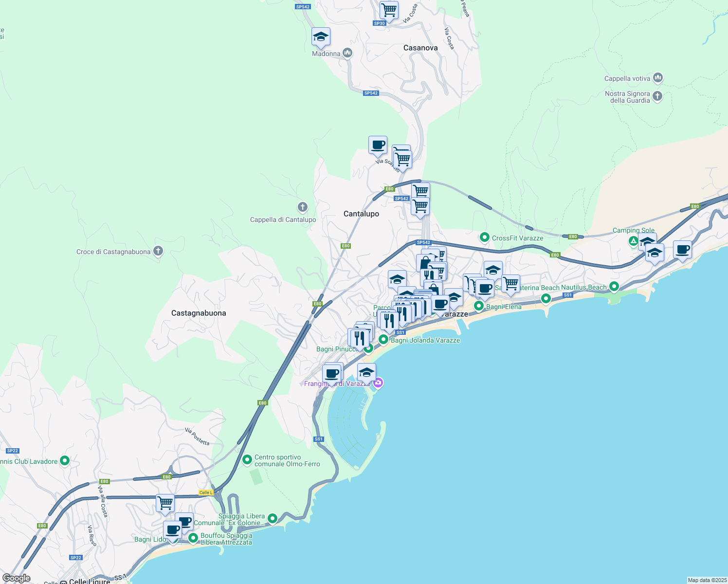Click the shopping cart marker on SP542 near Cantalupo
Viewport: 728px width, 584px height.
click(420, 206)
